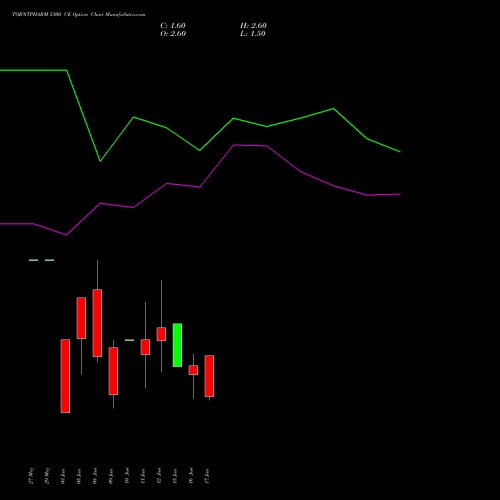Click the chart title text at top left

79,15
